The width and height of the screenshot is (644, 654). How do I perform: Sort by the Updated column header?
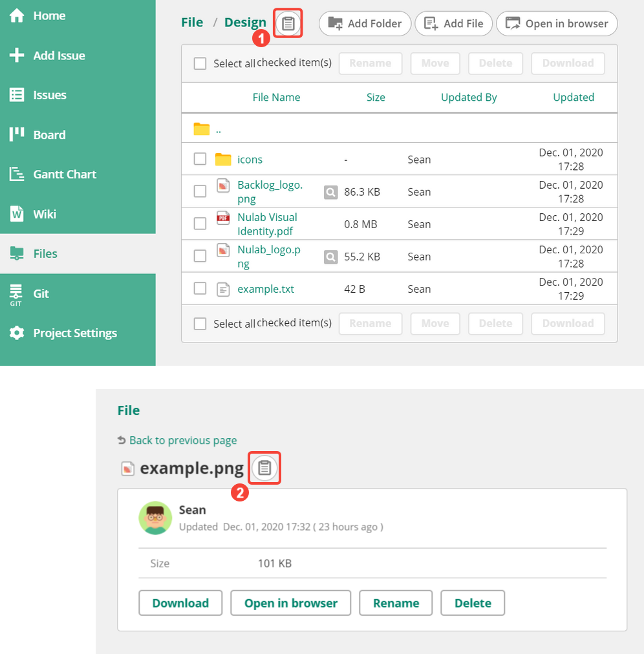tap(574, 98)
